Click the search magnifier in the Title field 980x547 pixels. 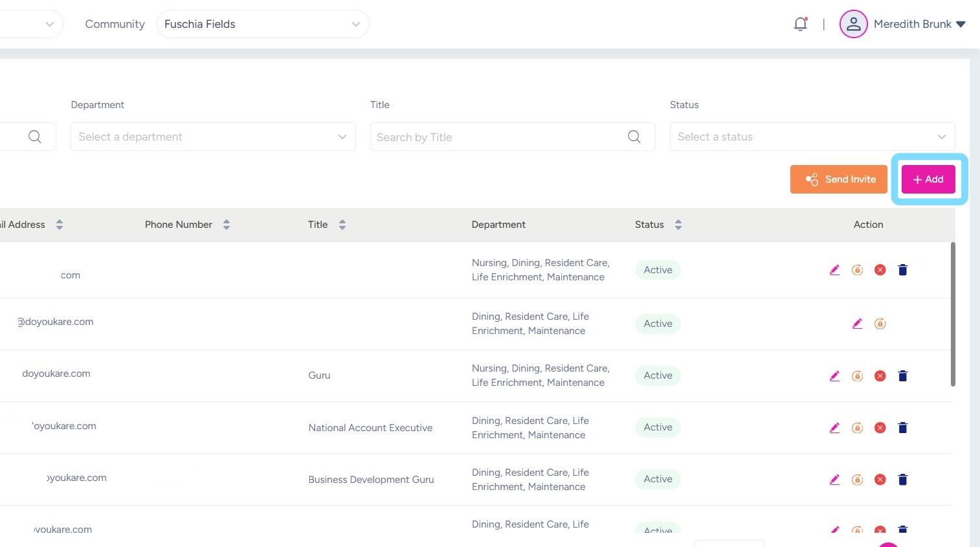click(x=634, y=137)
